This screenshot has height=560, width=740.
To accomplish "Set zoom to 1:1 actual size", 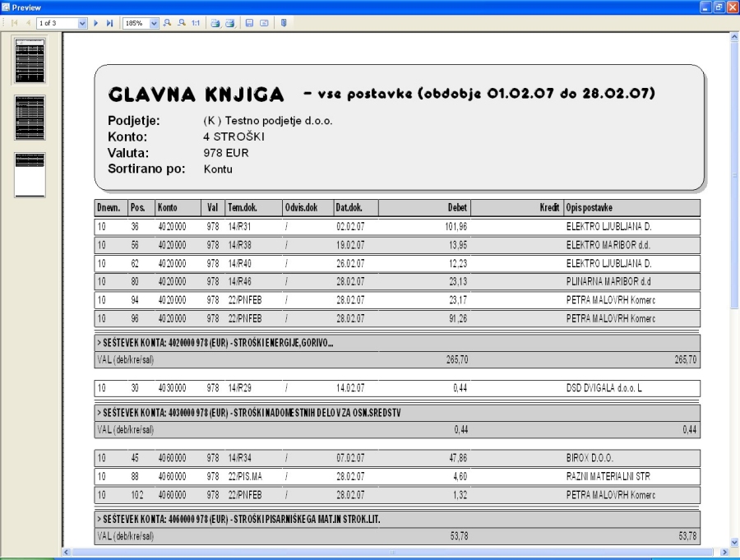I will pos(196,23).
